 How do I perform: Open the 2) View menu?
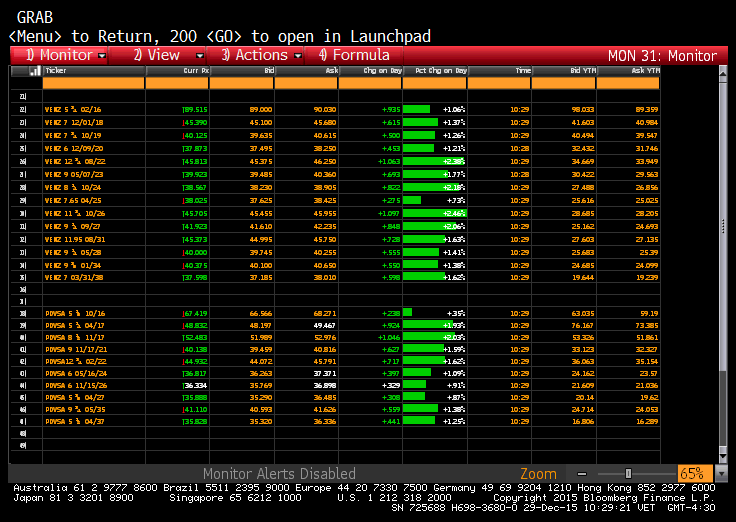157,55
